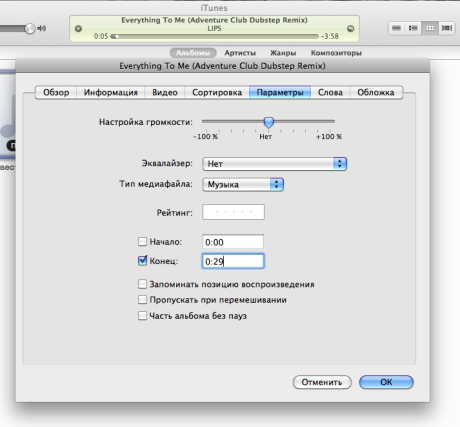Open the Тип медиафайла dropdown
Screen dimensions: 460x427
pyautogui.click(x=243, y=184)
